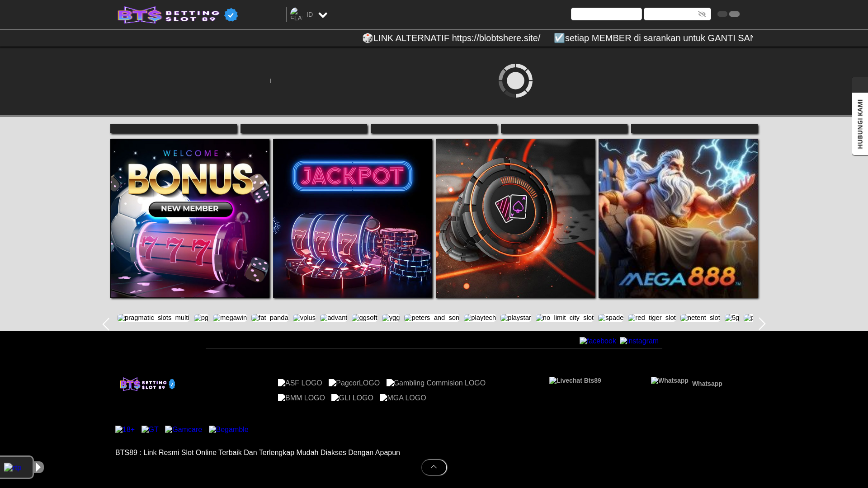Screen dimensions: 868x488
Task: Open the Mega888 Zeus banner
Action: 678,218
